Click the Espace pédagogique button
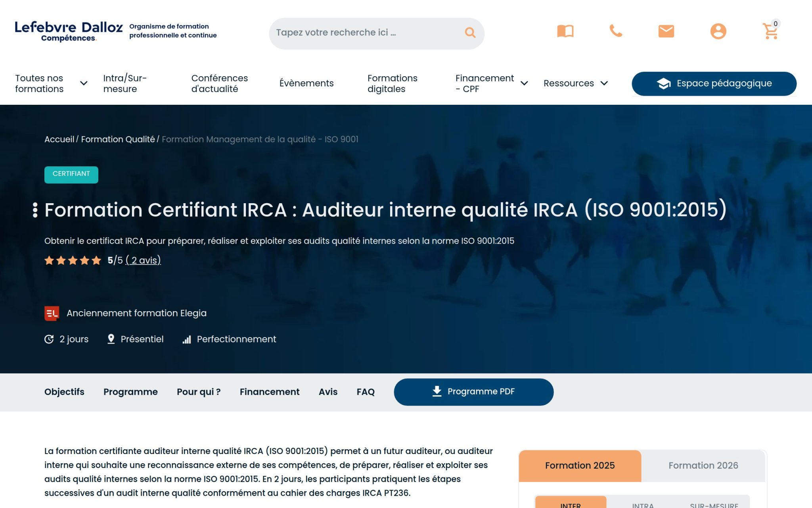Screen dimensions: 812x508 pyautogui.click(x=714, y=83)
